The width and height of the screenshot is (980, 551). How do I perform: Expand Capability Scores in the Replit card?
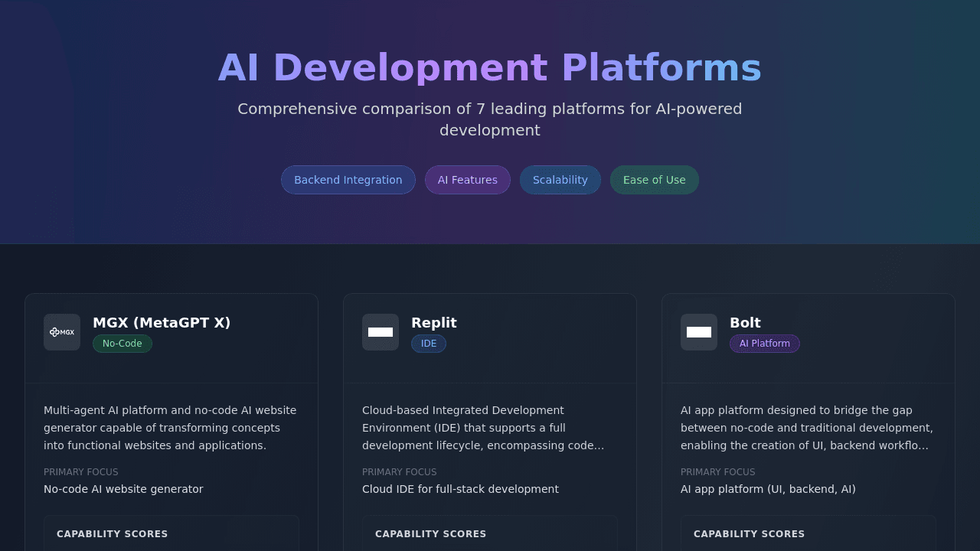pos(430,534)
